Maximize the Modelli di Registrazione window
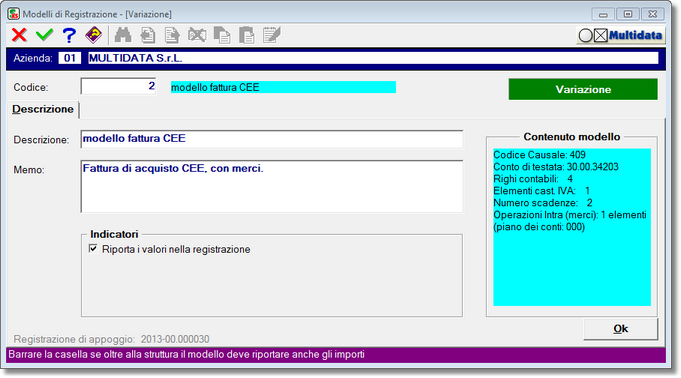The image size is (681, 378). [628, 14]
